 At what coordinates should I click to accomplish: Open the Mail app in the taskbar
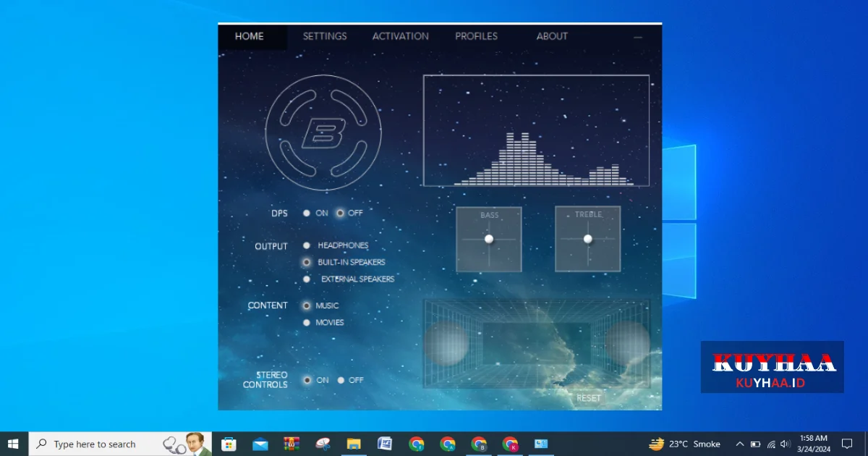click(260, 444)
